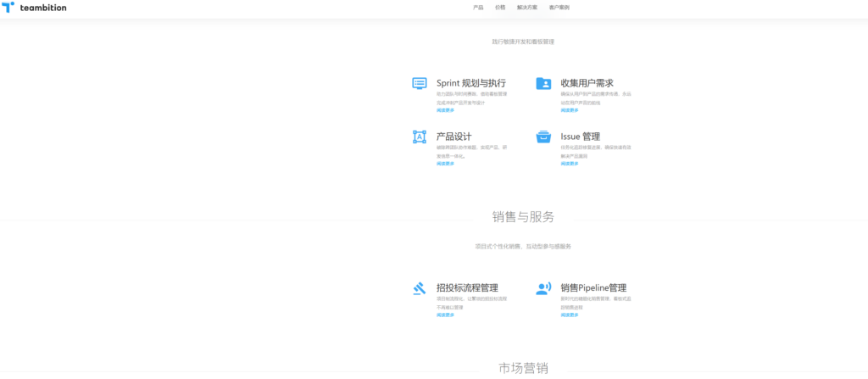The width and height of the screenshot is (868, 379).
Task: Click the Sprint 规划与执行 monitor icon
Action: (419, 83)
